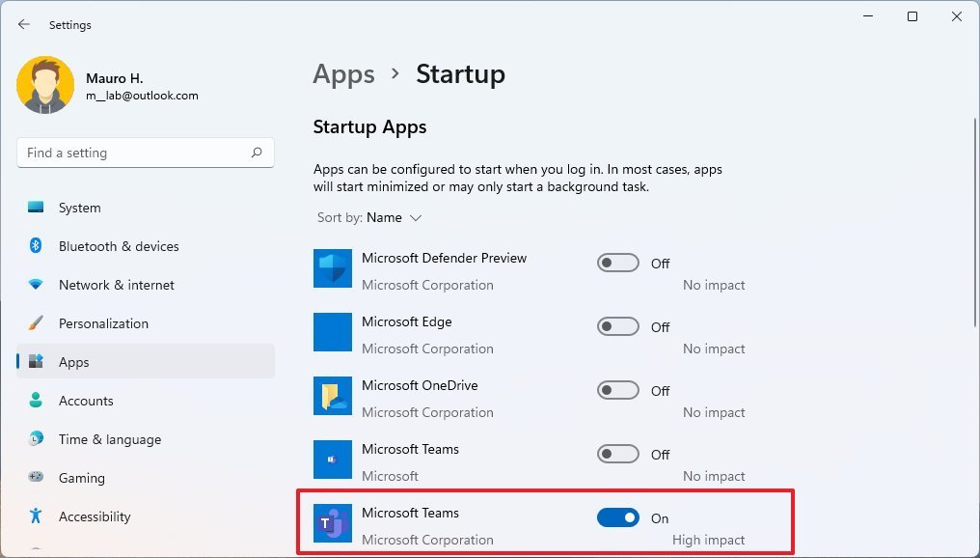Go back using the arrow button

(23, 24)
